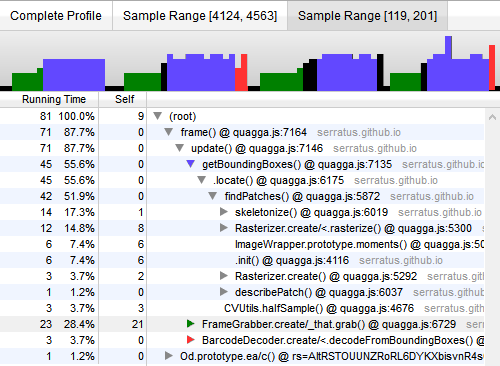500x366 pixels.
Task: Select the .locate() @ quagga.js:6175 row
Action: 242,180
